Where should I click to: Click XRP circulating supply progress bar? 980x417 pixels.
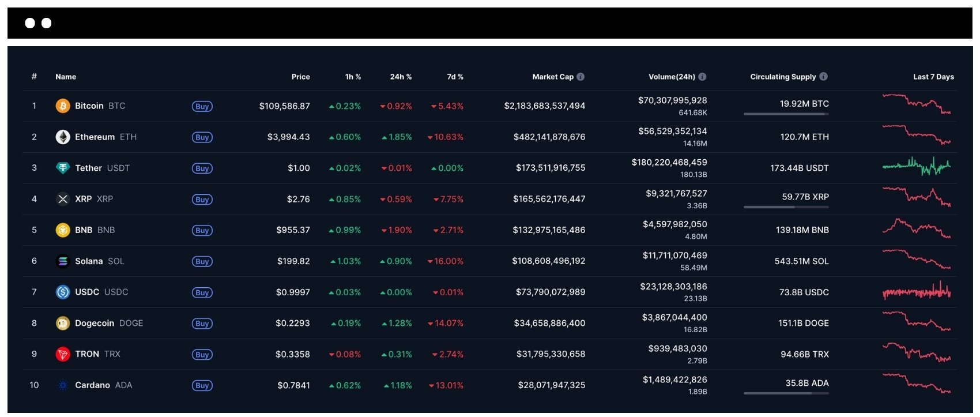[x=786, y=207]
